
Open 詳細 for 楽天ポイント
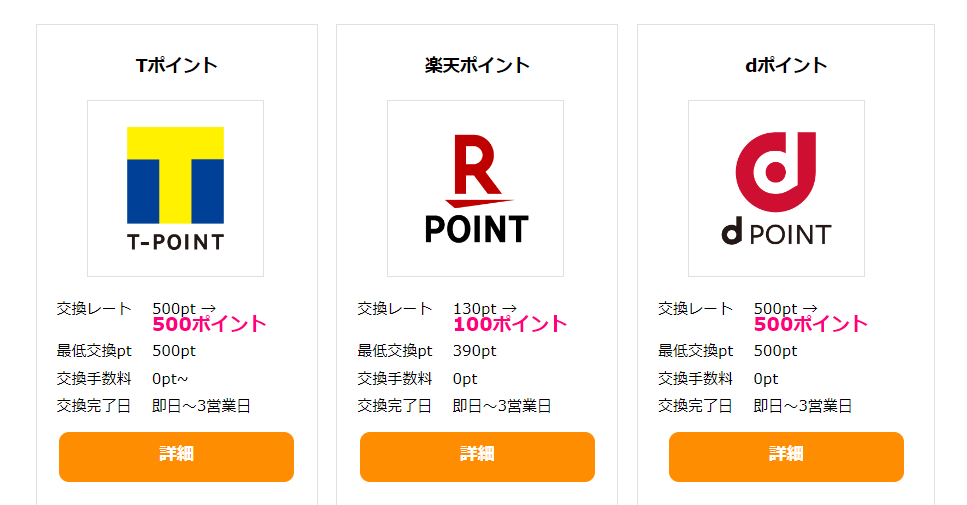point(477,457)
